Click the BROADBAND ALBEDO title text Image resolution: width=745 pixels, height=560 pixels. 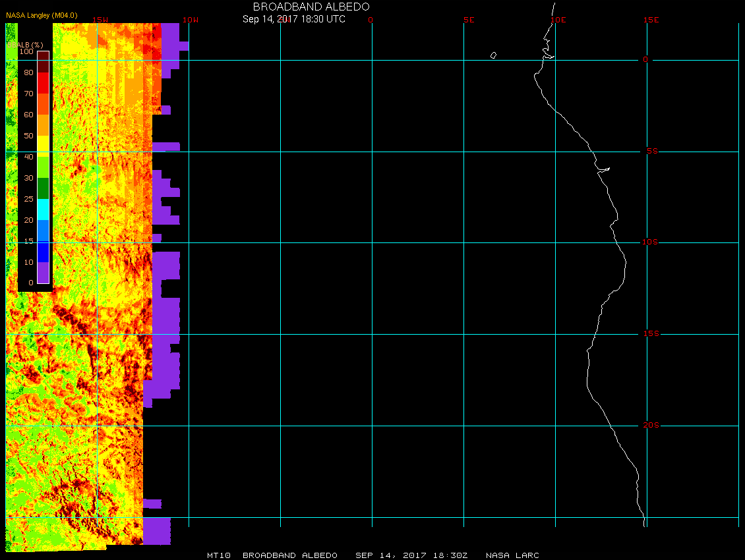coord(311,7)
